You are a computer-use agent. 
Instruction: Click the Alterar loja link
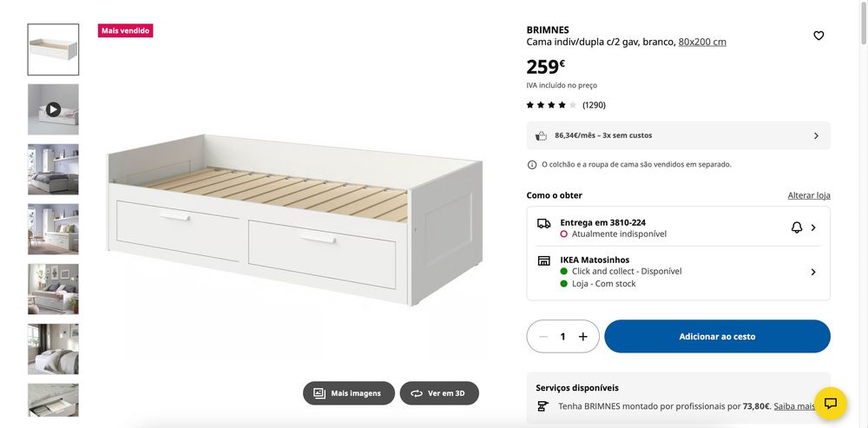pyautogui.click(x=809, y=195)
